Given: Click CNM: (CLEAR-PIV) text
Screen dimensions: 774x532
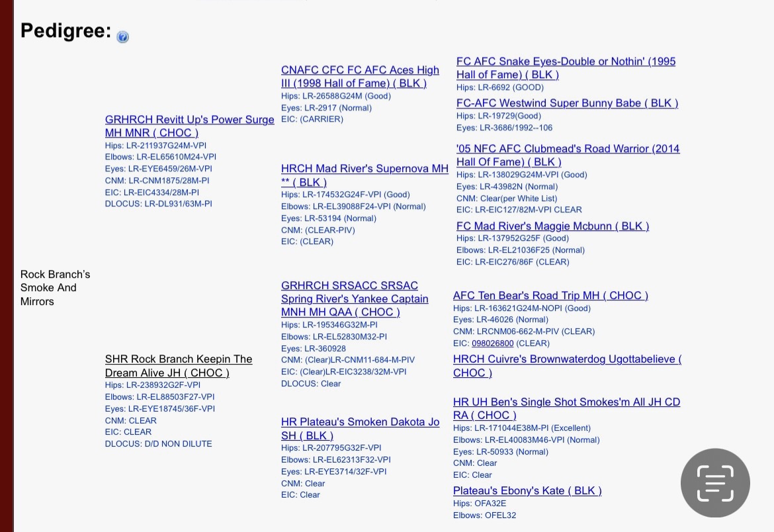Looking at the screenshot, I should click(318, 230).
